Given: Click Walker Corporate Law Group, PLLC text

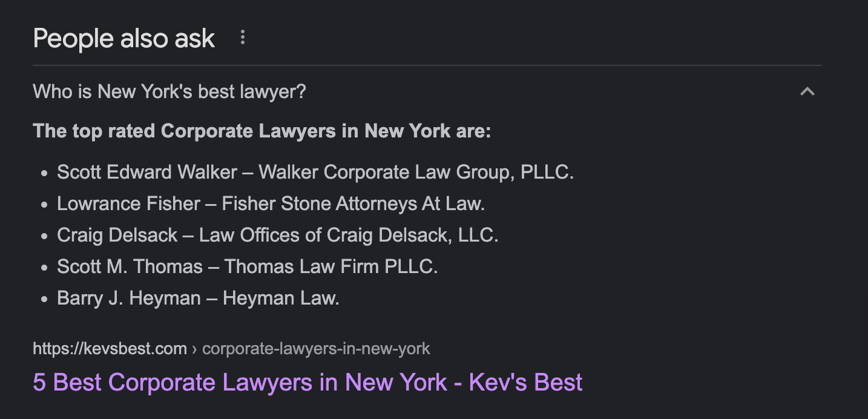Looking at the screenshot, I should [x=416, y=172].
